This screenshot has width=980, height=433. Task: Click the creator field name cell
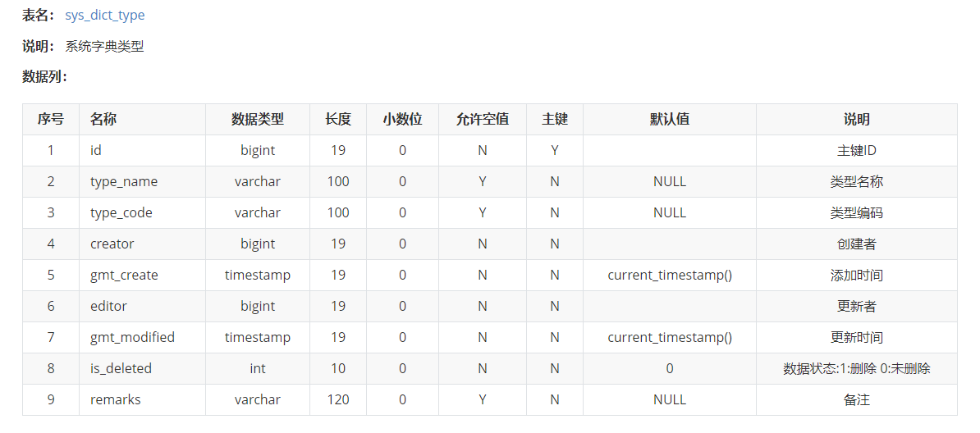click(112, 244)
